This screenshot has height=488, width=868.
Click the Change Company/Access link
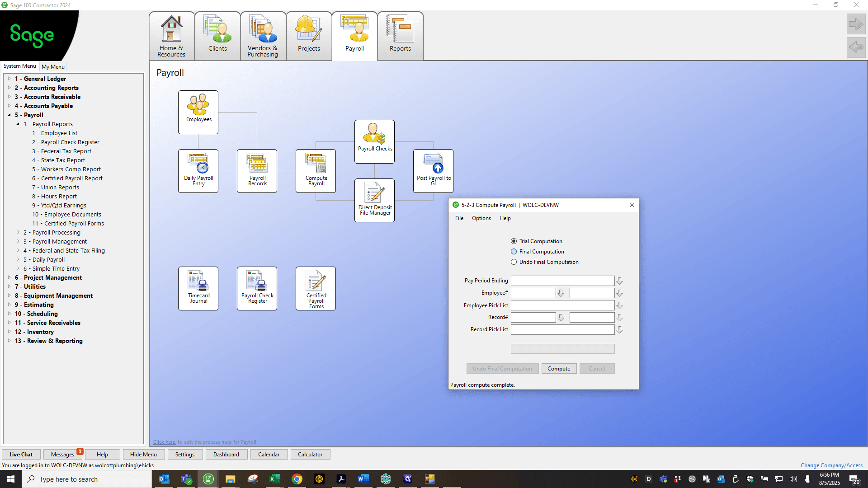(x=831, y=465)
